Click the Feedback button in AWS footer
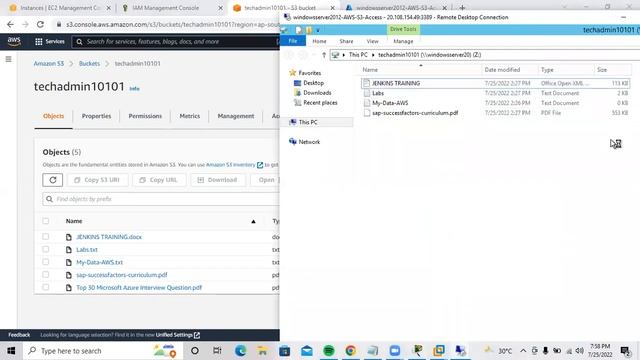640x360 pixels. click(19, 335)
